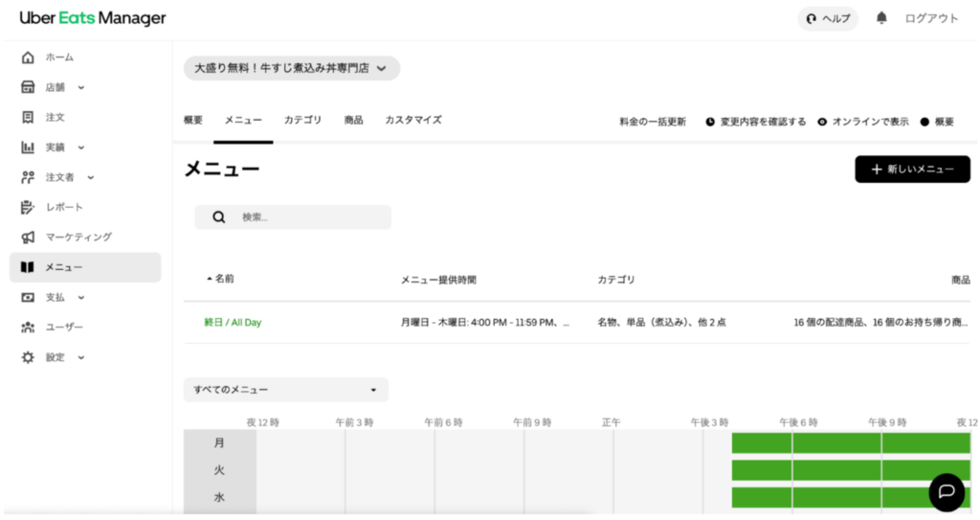This screenshot has width=980, height=520.
Task: Open the Orders (注文) sidebar icon
Action: pos(28,117)
